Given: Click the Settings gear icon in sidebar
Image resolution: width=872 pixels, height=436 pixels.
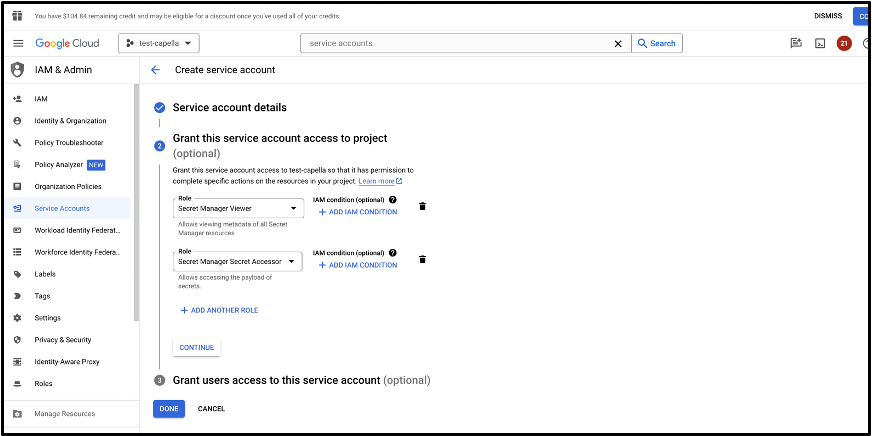Looking at the screenshot, I should pos(17,318).
